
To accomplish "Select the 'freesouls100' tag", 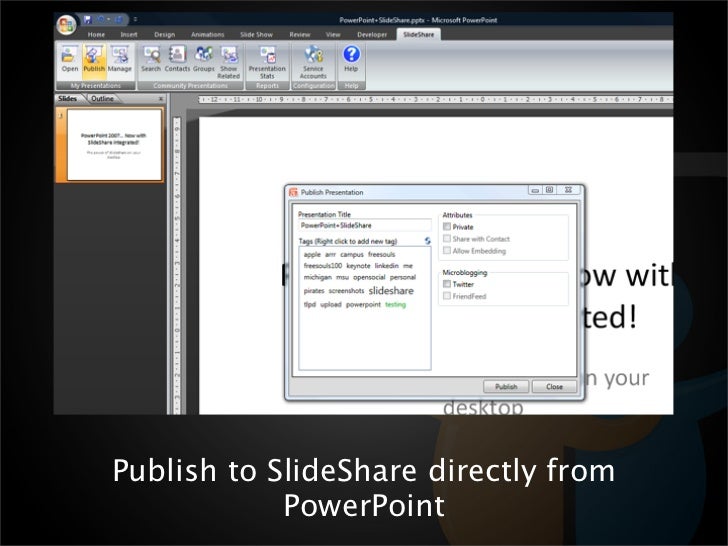I will click(x=323, y=266).
